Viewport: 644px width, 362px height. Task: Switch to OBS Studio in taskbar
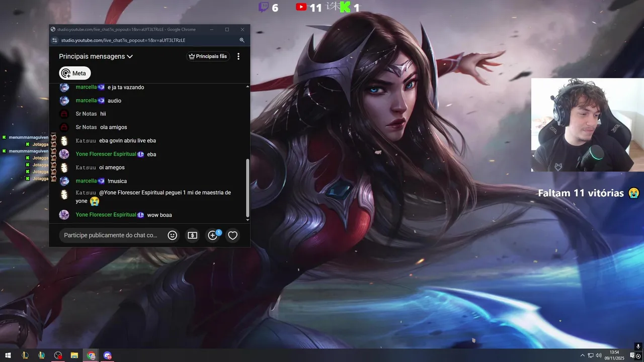pos(58,355)
